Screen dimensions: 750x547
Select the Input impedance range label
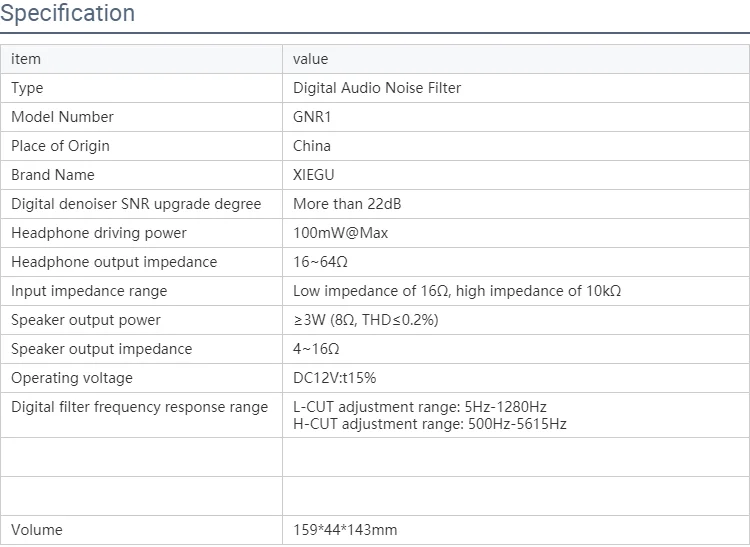tap(89, 291)
